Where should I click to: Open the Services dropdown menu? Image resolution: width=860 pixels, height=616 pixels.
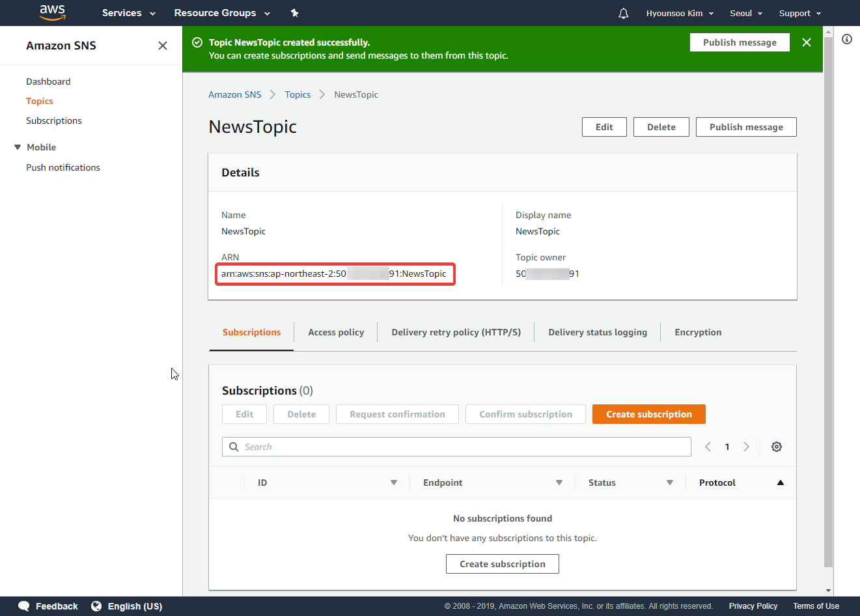129,13
